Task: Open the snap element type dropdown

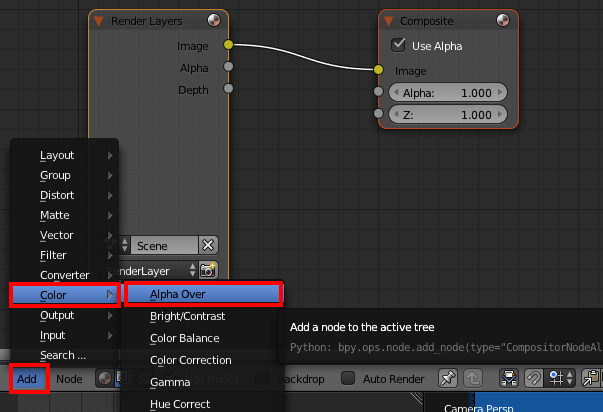Action: 560,379
